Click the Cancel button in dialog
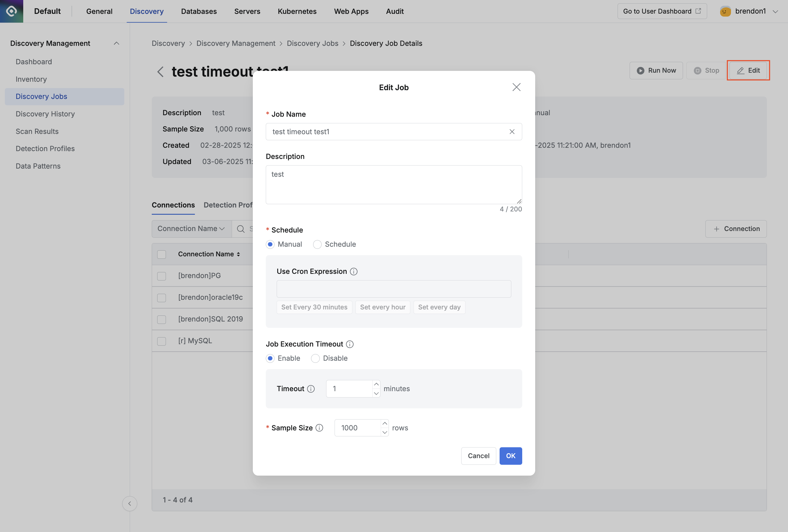The image size is (788, 532). [478, 456]
